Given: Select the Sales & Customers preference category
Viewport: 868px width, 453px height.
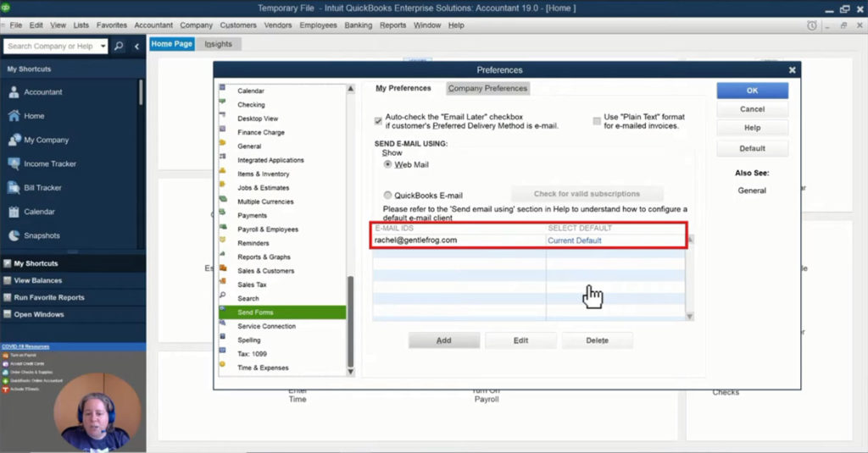Looking at the screenshot, I should tap(265, 271).
